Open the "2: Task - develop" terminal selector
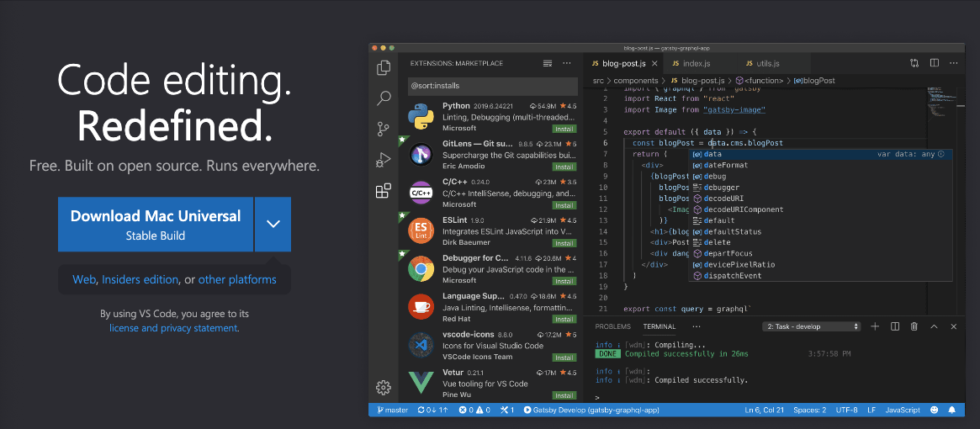 point(812,326)
